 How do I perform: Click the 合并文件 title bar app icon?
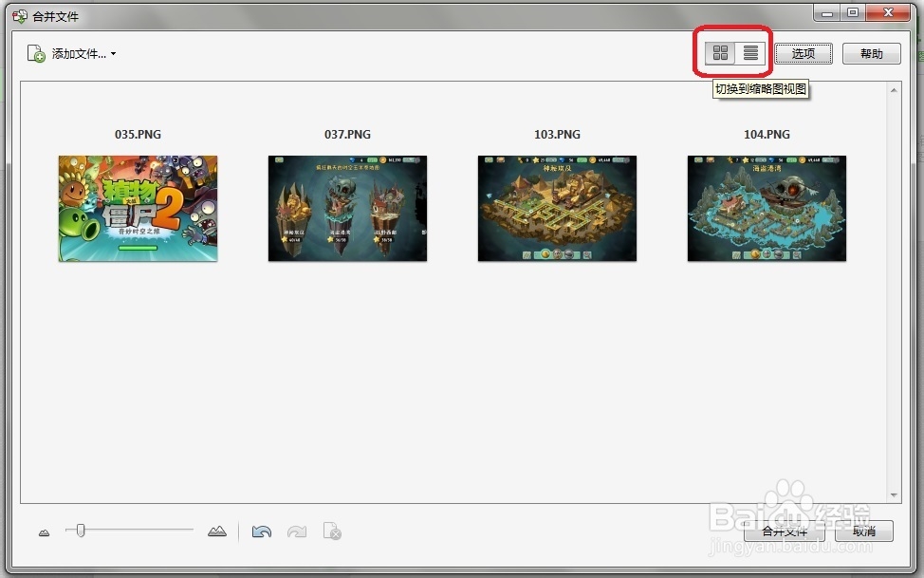(20, 16)
